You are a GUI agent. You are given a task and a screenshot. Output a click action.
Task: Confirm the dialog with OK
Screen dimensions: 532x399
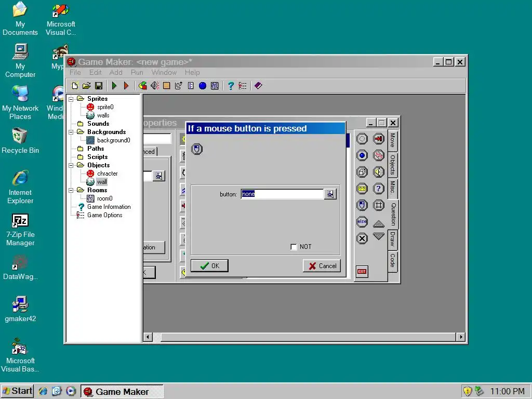tap(209, 265)
